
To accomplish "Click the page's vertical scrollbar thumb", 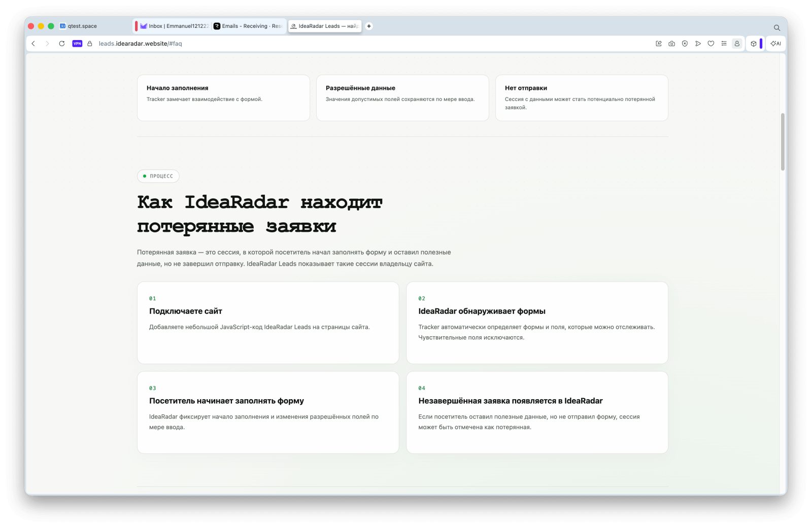I will [x=783, y=142].
